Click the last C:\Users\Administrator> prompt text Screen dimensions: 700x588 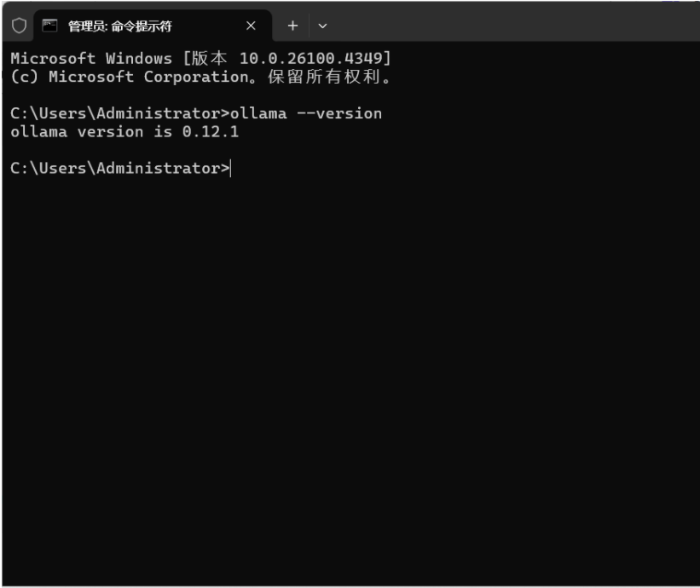119,168
